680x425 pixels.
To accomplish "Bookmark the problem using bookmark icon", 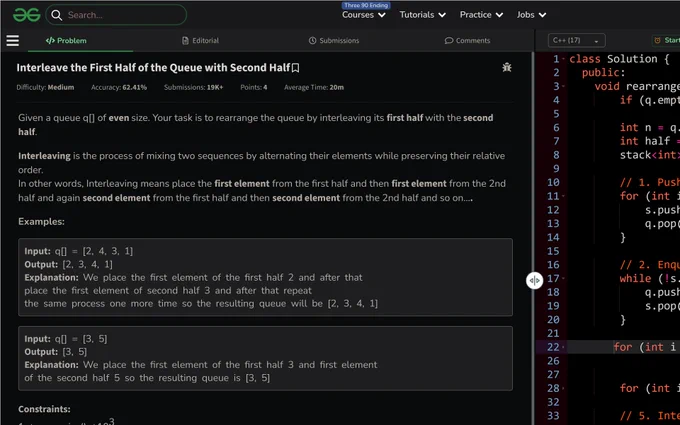I will coord(295,68).
